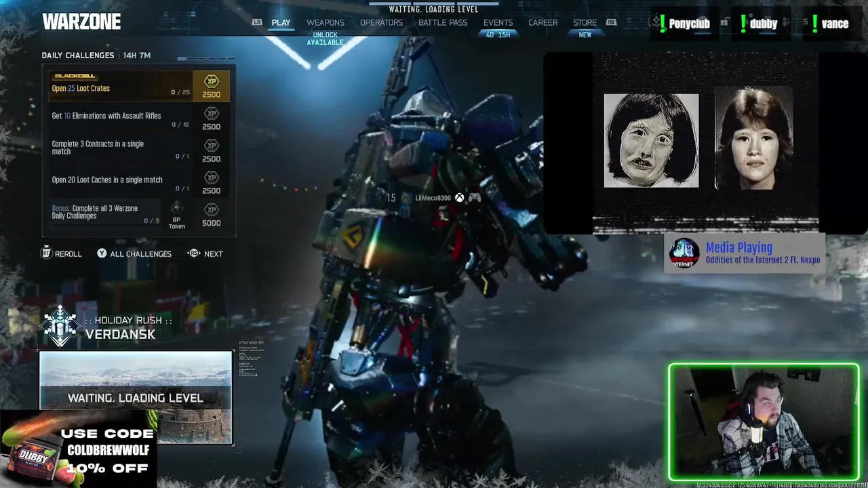
Task: Click the HOLIDAY RUSH VERDANSK title
Action: click(127, 327)
